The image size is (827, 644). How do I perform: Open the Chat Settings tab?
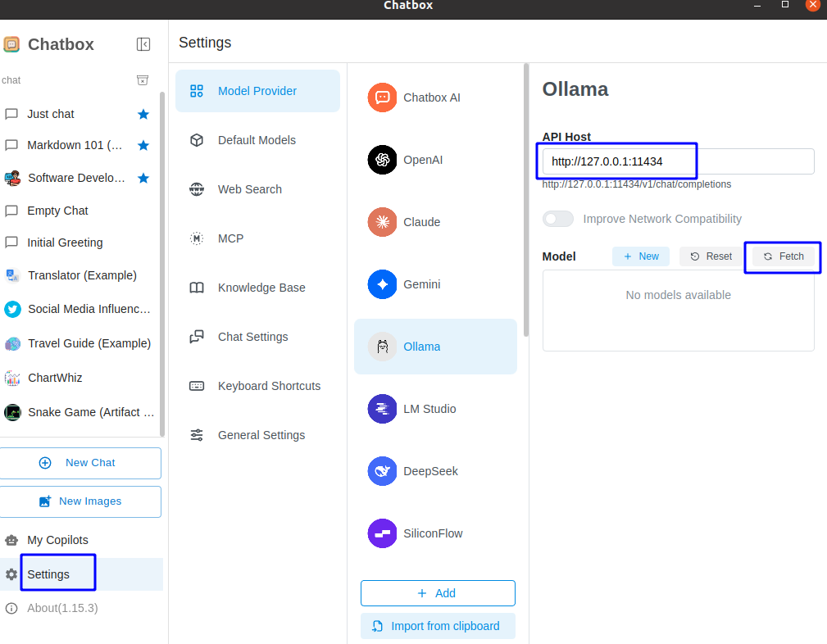tap(257, 337)
